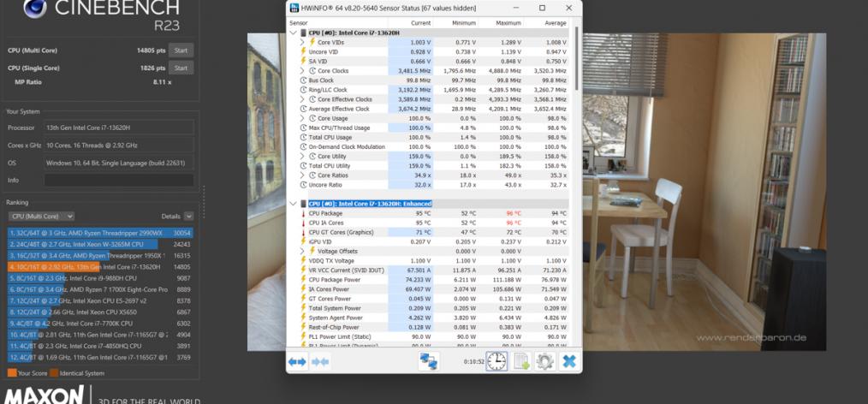
Task: Reset min/max with the clock icon
Action: click(496, 361)
